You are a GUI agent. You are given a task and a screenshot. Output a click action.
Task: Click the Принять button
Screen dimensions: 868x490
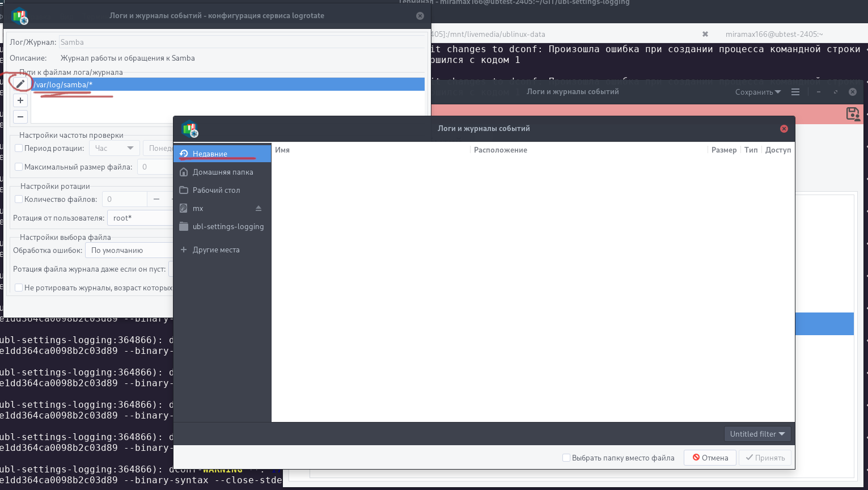(x=765, y=458)
